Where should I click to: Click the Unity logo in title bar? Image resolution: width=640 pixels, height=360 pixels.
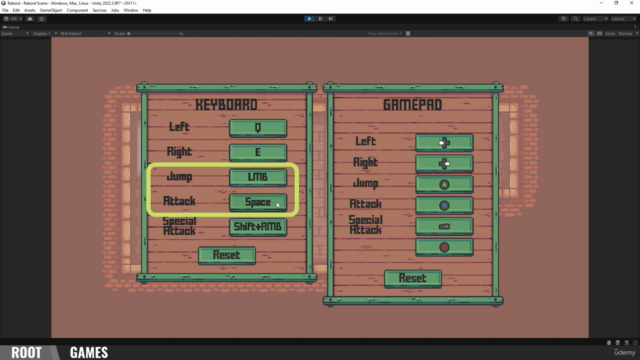(x=3, y=3)
